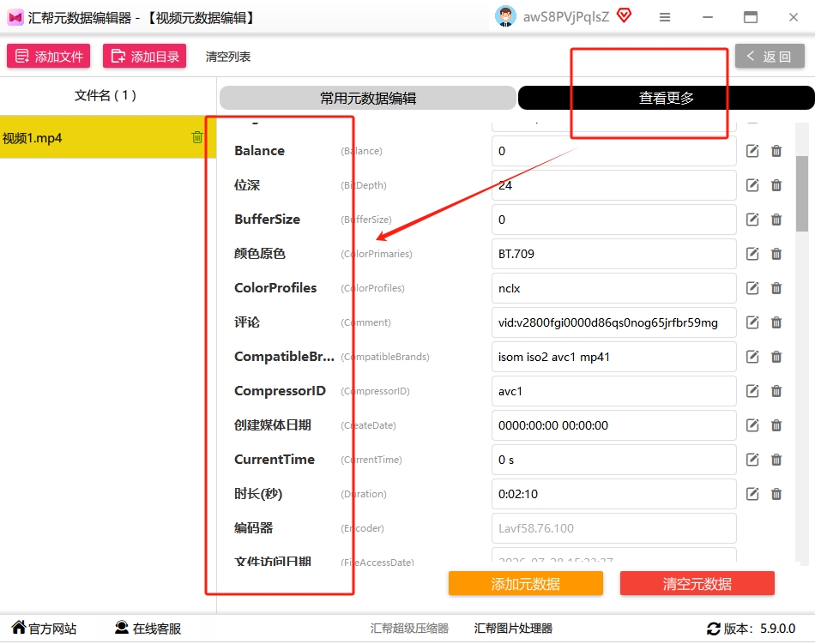Screen dimensions: 815x644
Task: Open 汇帮图片处理器 link
Action: pyautogui.click(x=513, y=629)
